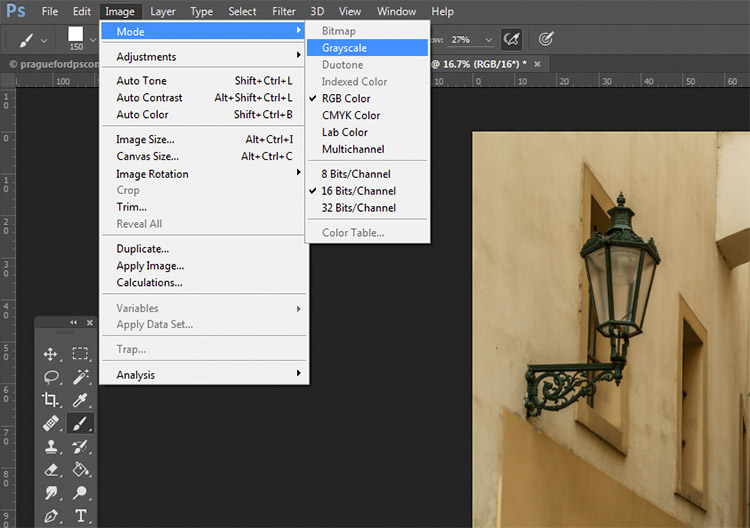Open the Filter menu
750x528 pixels.
tap(284, 11)
